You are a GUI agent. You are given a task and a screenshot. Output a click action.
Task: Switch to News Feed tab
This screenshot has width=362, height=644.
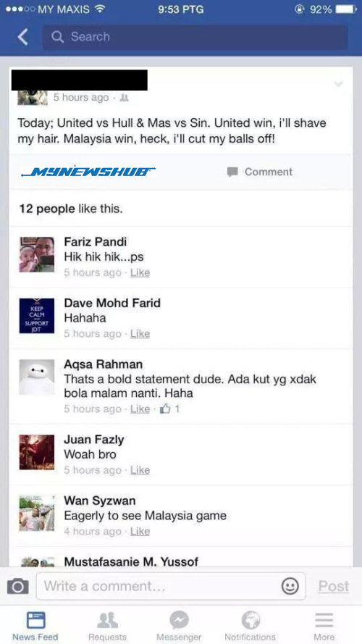(35, 625)
